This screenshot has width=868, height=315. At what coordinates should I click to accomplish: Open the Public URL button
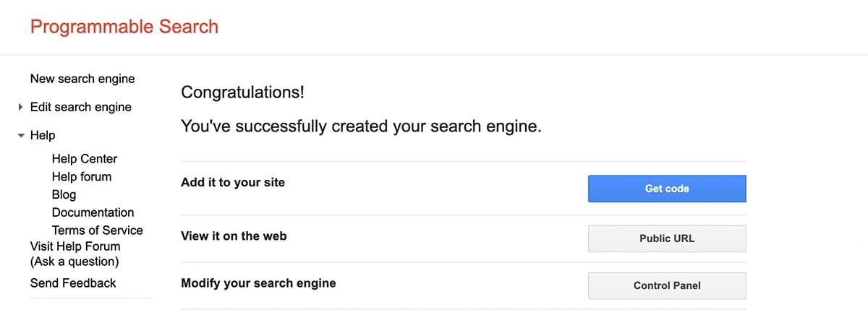click(667, 238)
